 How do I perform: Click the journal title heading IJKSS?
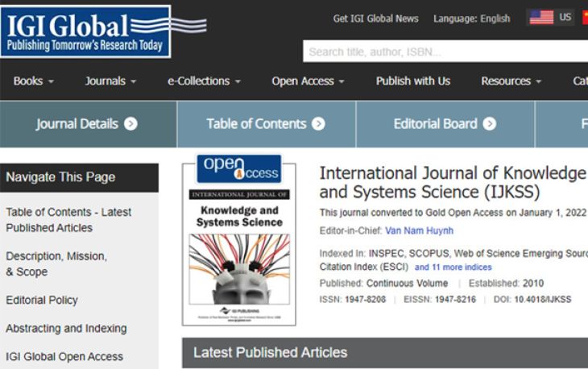pyautogui.click(x=453, y=182)
